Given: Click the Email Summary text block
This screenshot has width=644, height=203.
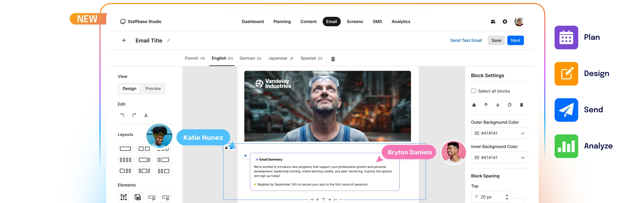Looking at the screenshot, I should click(325, 172).
